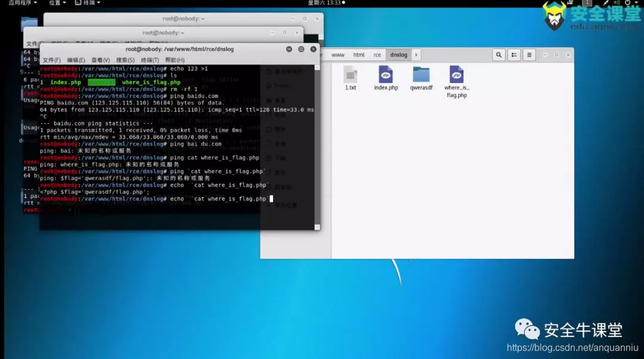Image resolution: width=644 pixels, height=359 pixels.
Task: Click 'ping baidu.com' command line in terminal
Action: (x=129, y=96)
